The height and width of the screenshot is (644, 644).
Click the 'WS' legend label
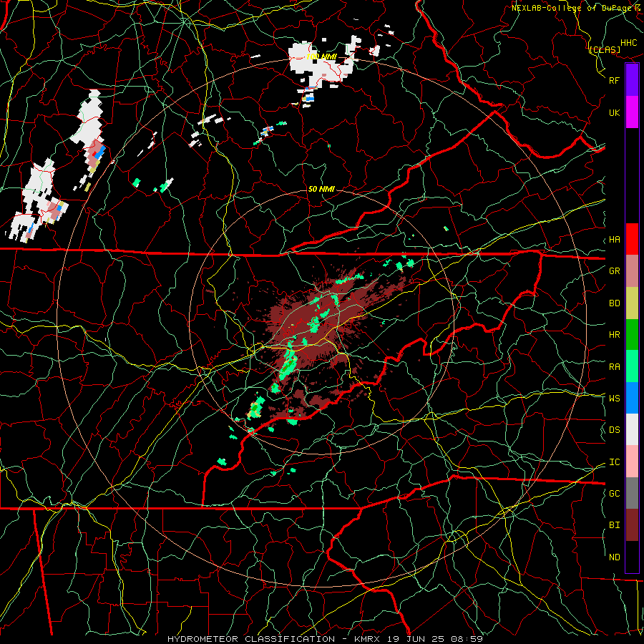[x=614, y=399]
